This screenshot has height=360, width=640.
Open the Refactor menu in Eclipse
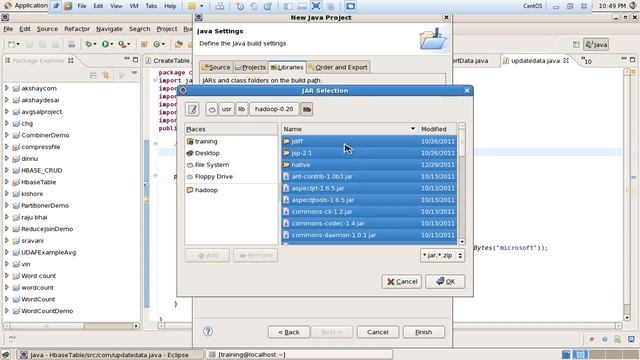pyautogui.click(x=77, y=29)
